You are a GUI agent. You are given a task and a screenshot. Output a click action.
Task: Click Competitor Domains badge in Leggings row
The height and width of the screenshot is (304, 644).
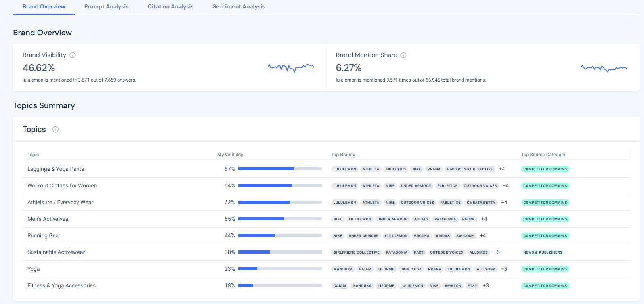point(545,169)
